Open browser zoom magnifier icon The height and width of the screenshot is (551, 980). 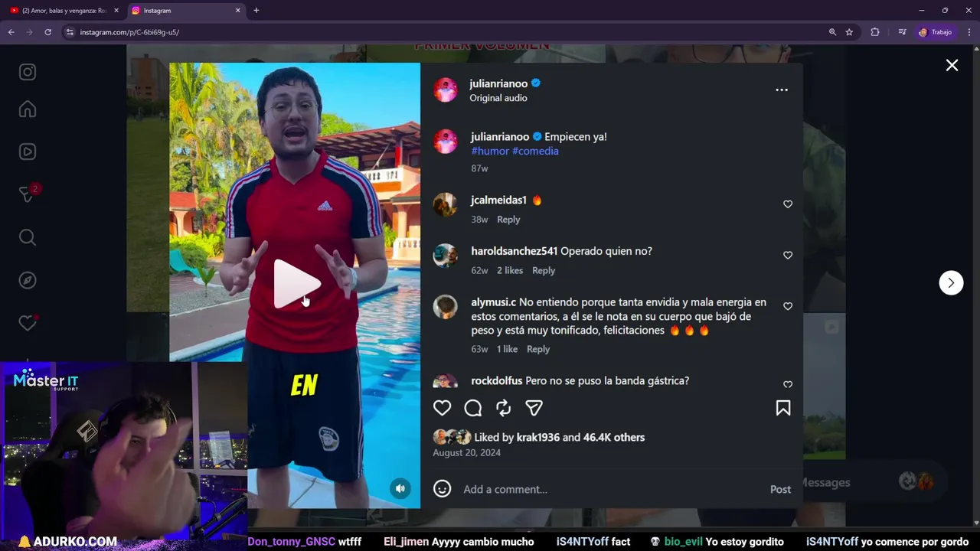click(x=832, y=32)
